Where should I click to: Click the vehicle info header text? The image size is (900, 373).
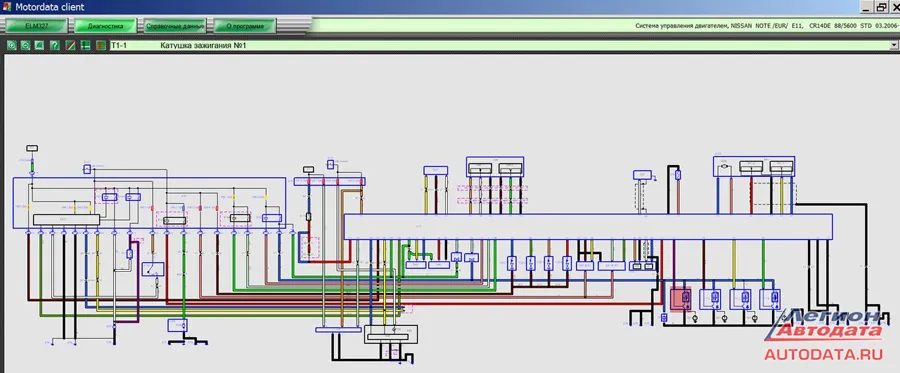click(765, 26)
